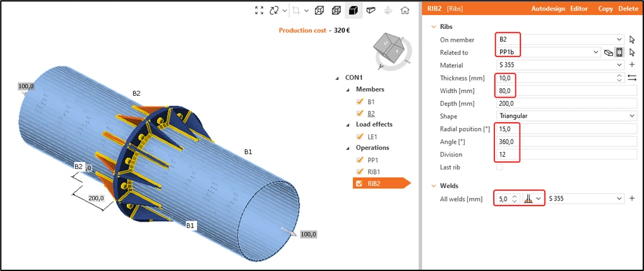Uncheck the LE1 load effect checkbox

(359, 137)
